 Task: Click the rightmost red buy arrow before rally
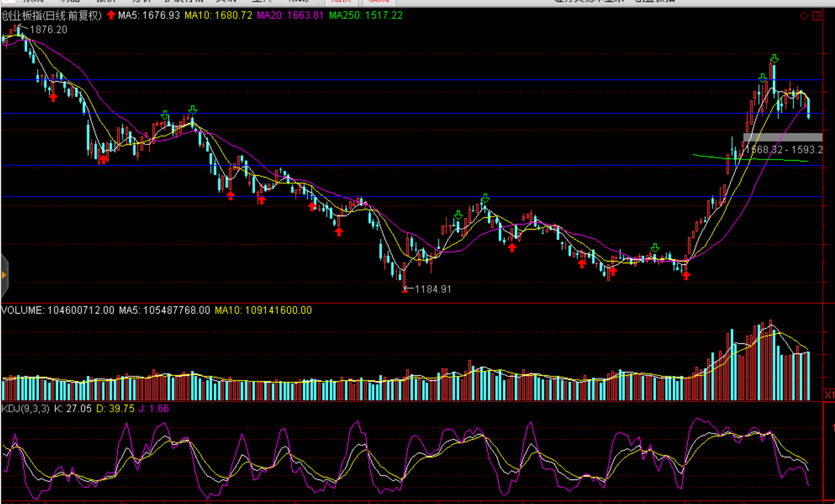[x=686, y=275]
